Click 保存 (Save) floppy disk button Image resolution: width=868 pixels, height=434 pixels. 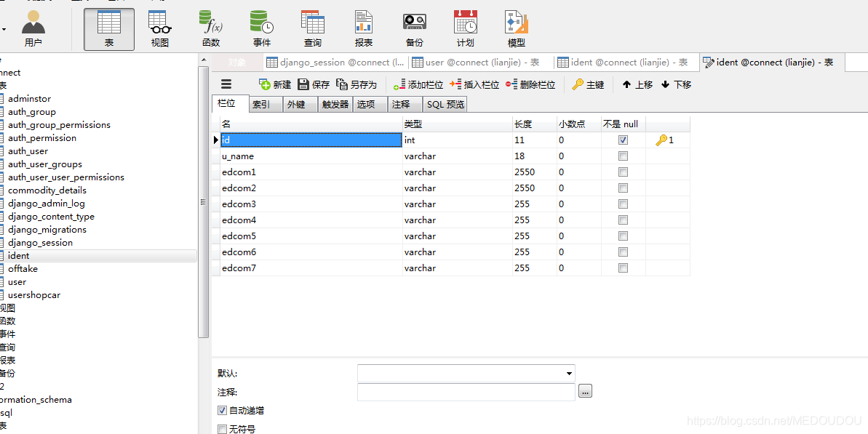point(314,84)
